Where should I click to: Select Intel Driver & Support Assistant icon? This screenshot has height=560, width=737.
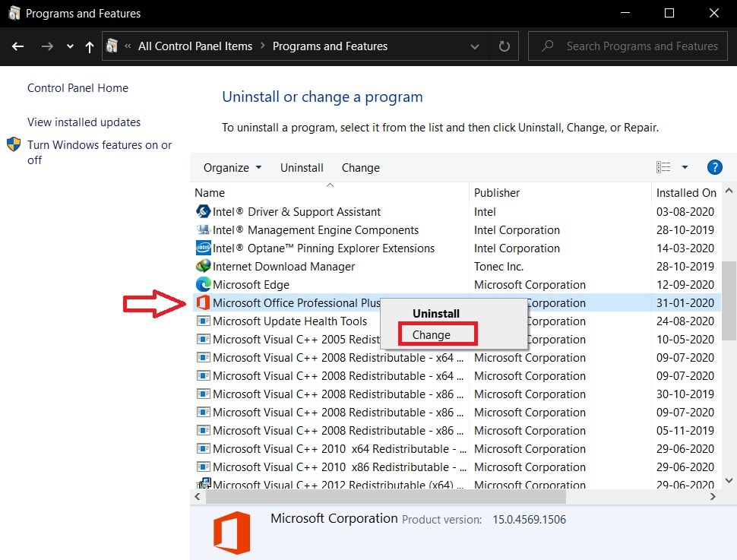[203, 211]
